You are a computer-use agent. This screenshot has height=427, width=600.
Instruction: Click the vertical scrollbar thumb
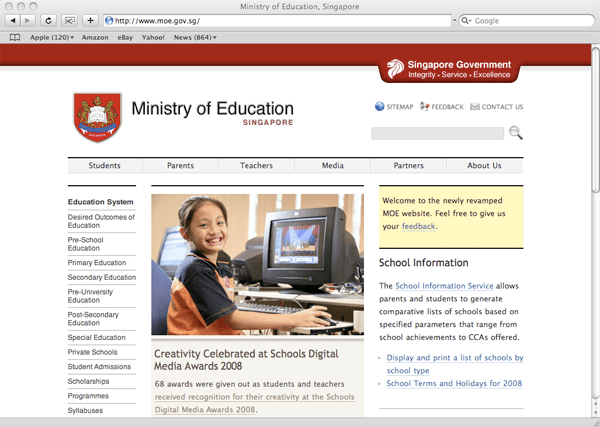tap(595, 119)
